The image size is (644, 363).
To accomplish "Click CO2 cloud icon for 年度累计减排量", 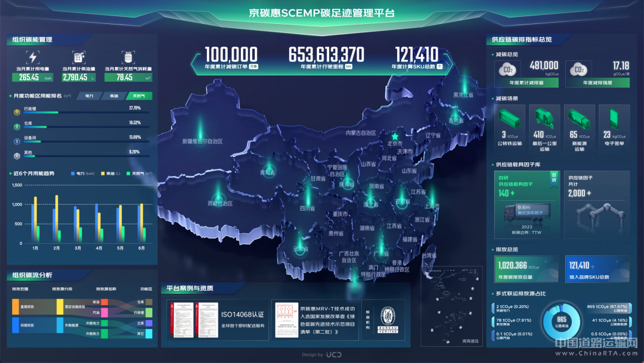I will (507, 69).
